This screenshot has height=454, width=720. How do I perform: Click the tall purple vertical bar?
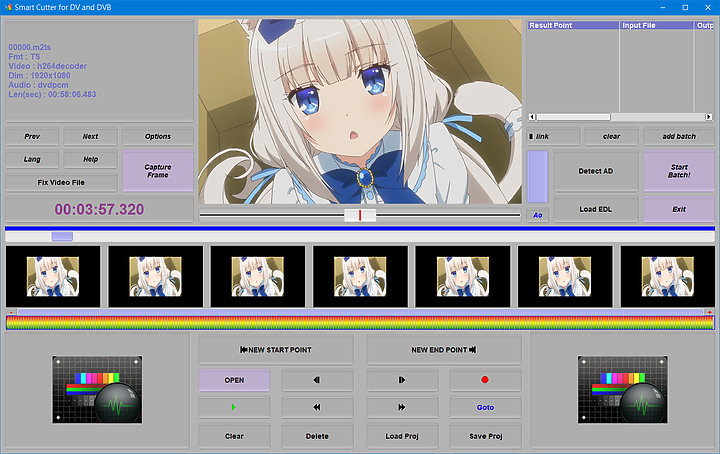tap(537, 177)
